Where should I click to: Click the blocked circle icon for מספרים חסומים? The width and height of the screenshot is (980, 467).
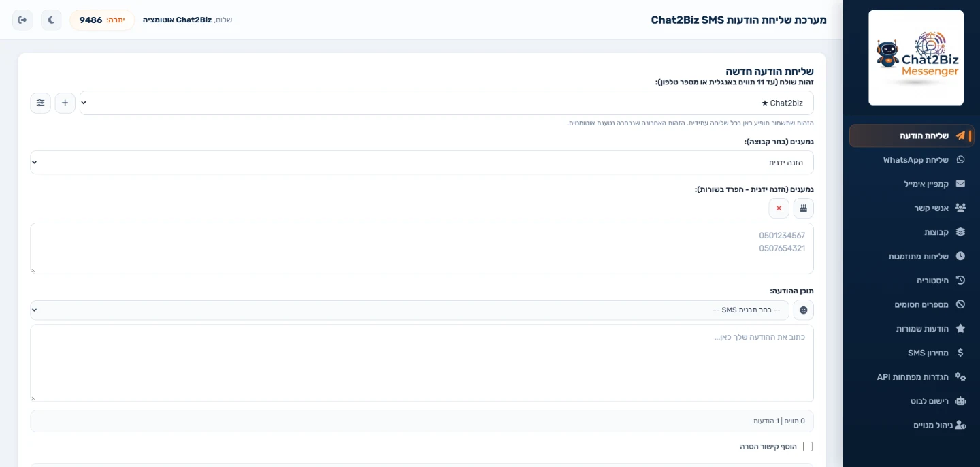pos(960,304)
